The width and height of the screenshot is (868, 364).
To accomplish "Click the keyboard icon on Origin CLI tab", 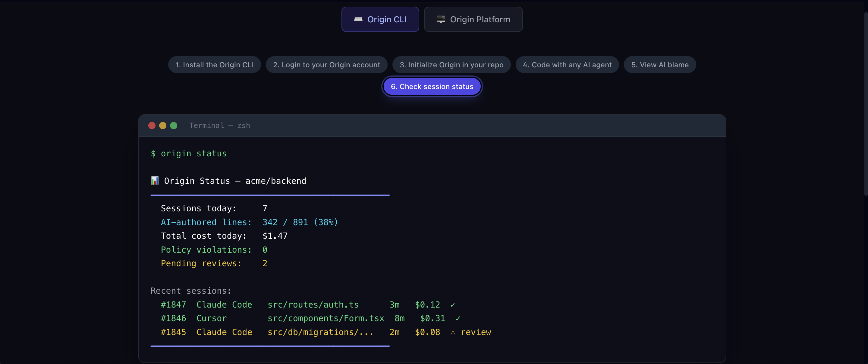I will coord(358,19).
